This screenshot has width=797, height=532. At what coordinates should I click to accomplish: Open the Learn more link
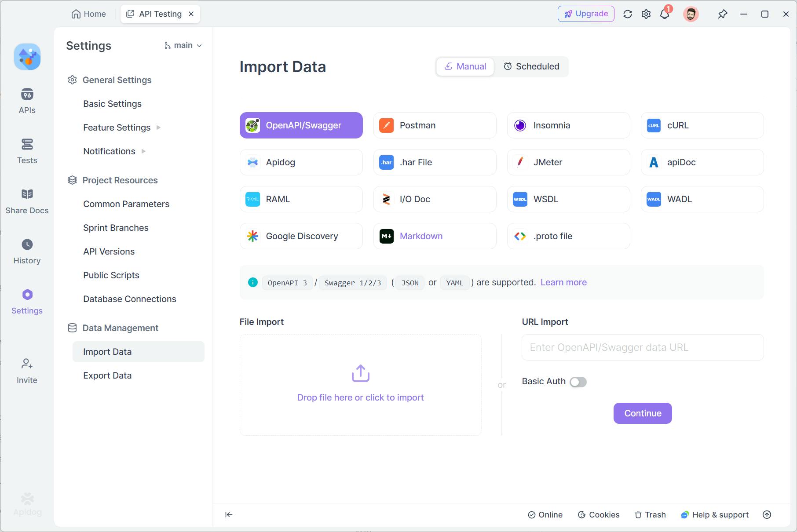coord(563,282)
